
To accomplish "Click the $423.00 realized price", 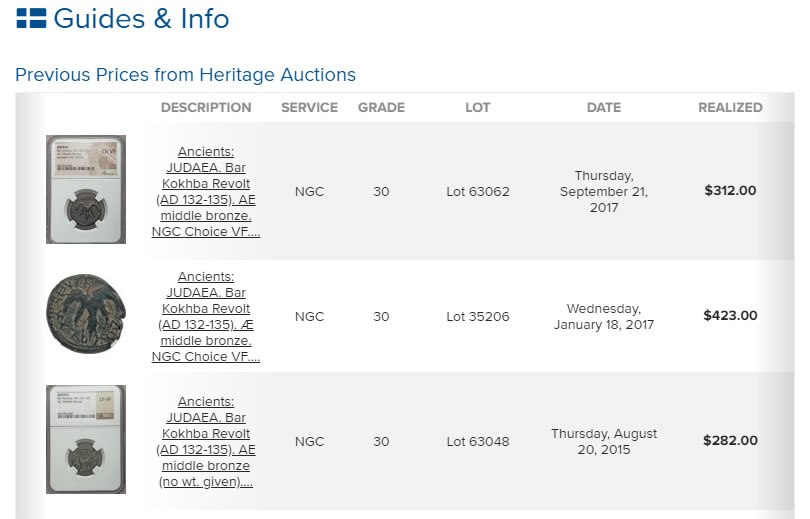I will (730, 316).
